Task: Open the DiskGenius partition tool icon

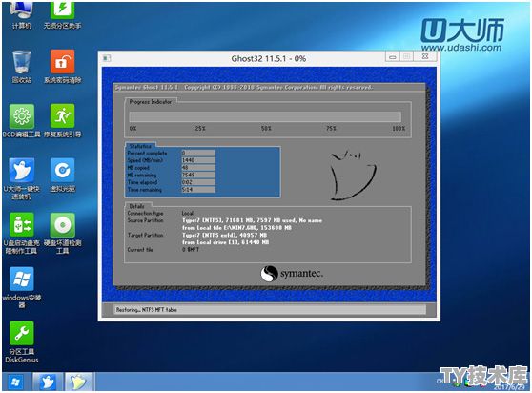Action: (22, 341)
